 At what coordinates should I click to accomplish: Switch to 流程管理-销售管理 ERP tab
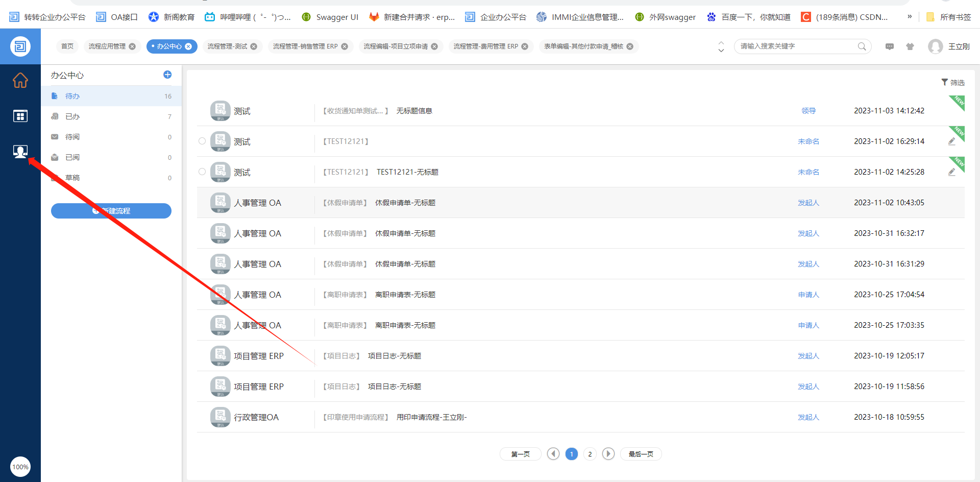(x=305, y=46)
